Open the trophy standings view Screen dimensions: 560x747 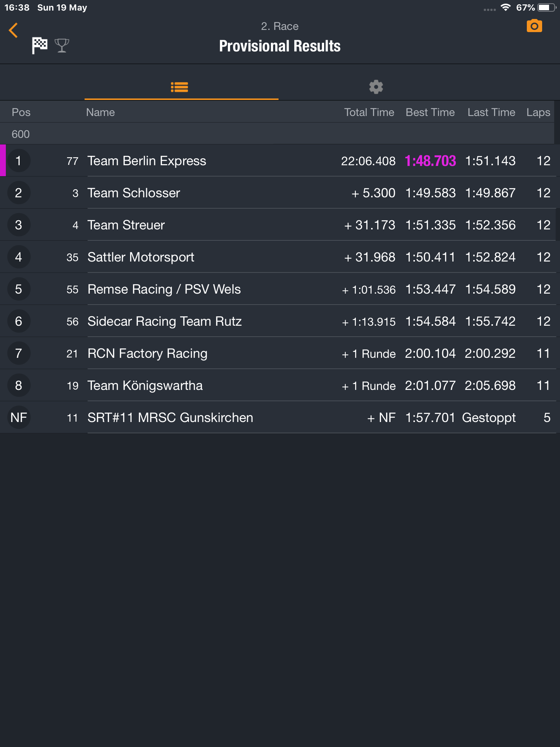62,46
